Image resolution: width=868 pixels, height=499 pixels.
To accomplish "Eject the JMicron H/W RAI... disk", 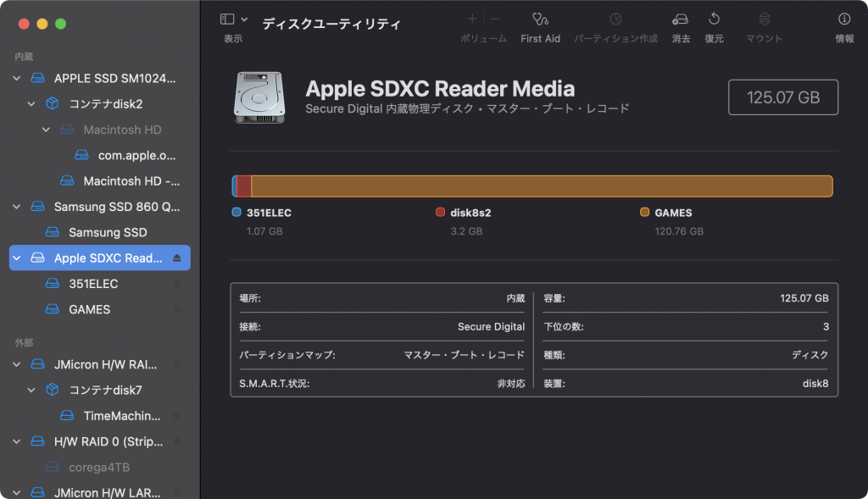I will pos(177,364).
